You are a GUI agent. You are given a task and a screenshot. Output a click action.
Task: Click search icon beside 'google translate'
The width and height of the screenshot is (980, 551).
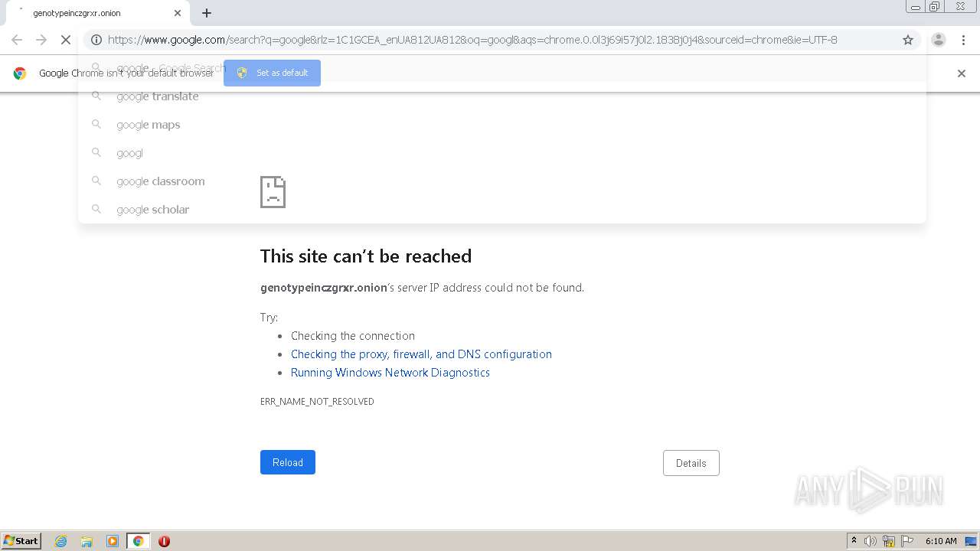96,96
